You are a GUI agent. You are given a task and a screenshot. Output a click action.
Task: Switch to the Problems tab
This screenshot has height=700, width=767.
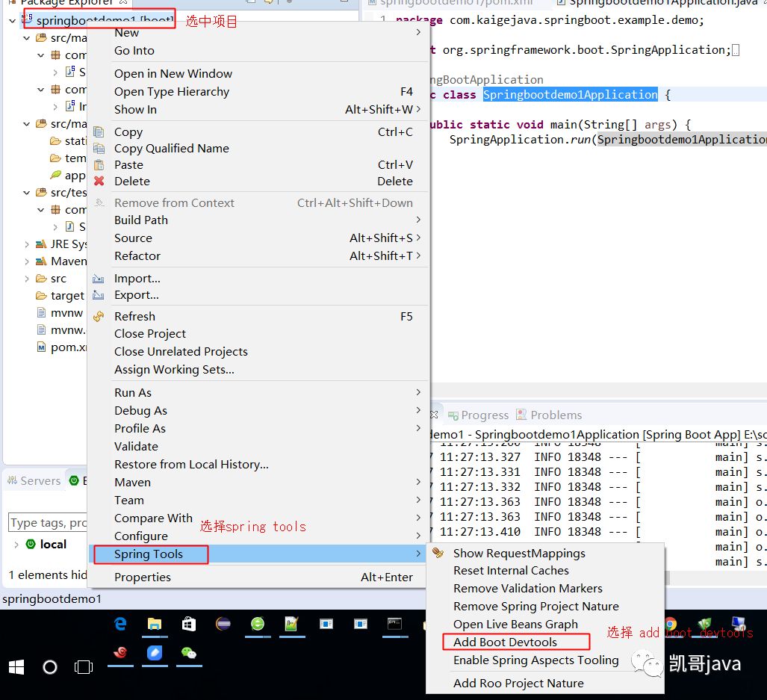[x=550, y=415]
